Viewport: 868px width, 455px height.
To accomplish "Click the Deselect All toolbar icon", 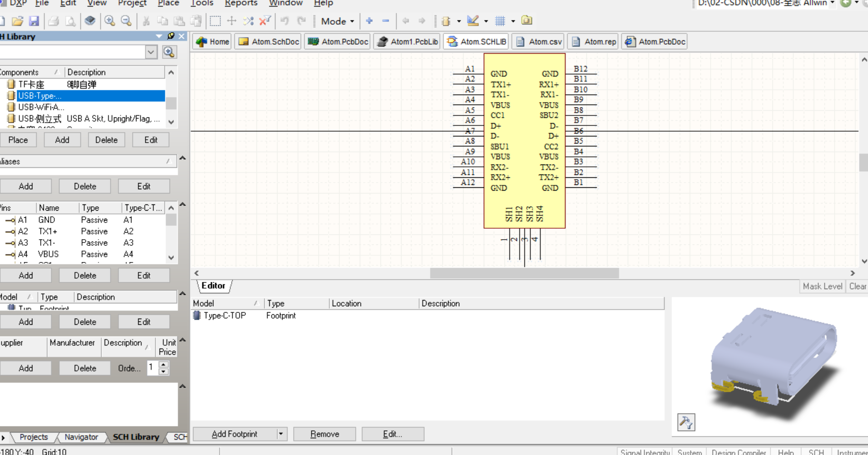I will pos(248,21).
